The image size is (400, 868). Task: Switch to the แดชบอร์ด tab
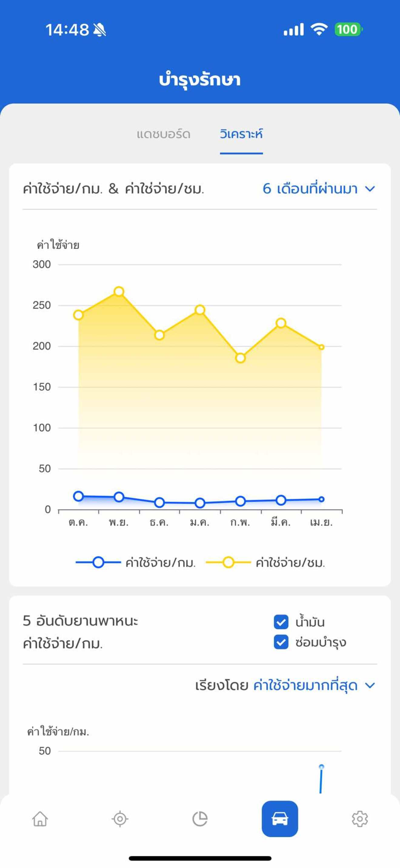click(164, 134)
